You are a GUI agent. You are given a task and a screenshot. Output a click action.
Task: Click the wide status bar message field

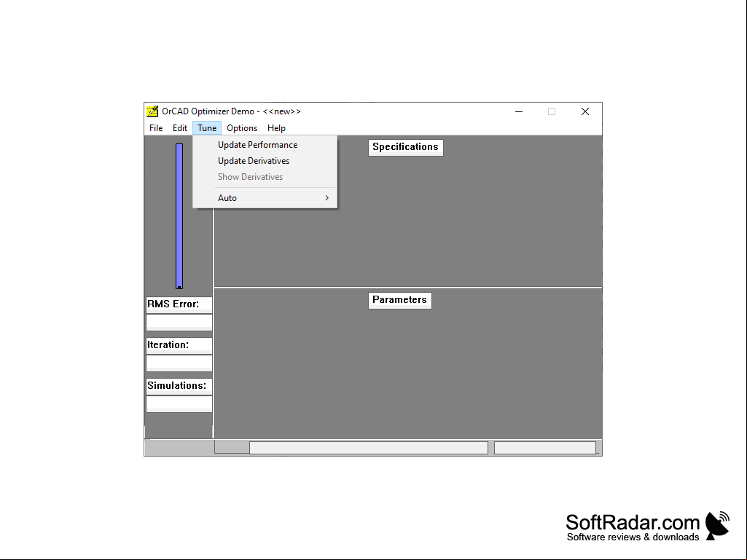pyautogui.click(x=369, y=448)
